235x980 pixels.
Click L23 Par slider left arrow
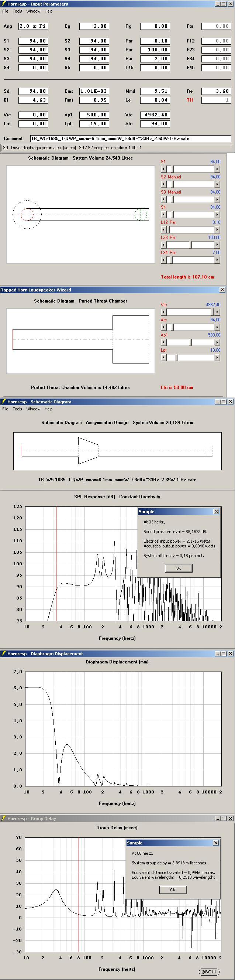164,245
